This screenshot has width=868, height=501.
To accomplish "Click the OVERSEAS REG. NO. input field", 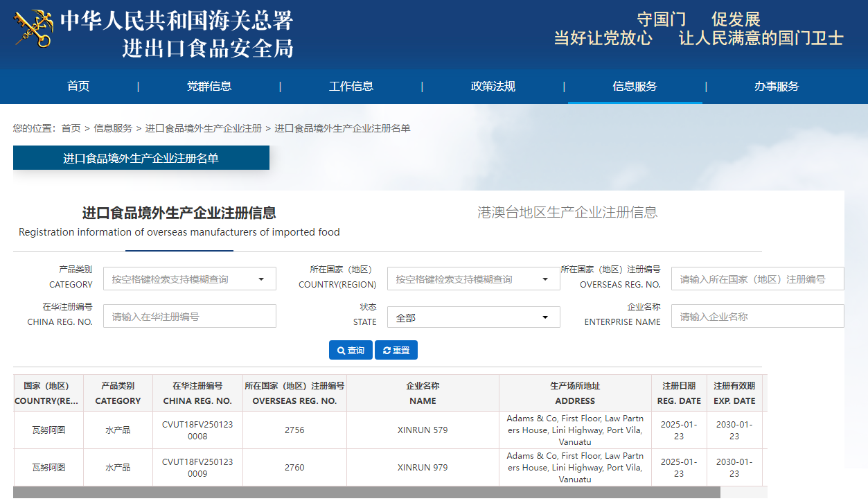I will (757, 279).
